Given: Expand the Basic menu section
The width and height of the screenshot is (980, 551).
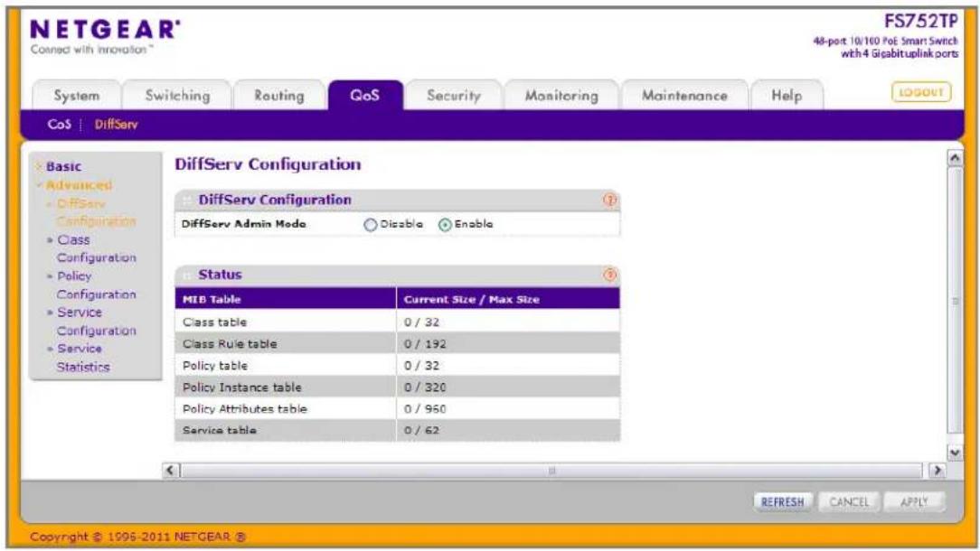Looking at the screenshot, I should coord(63,167).
